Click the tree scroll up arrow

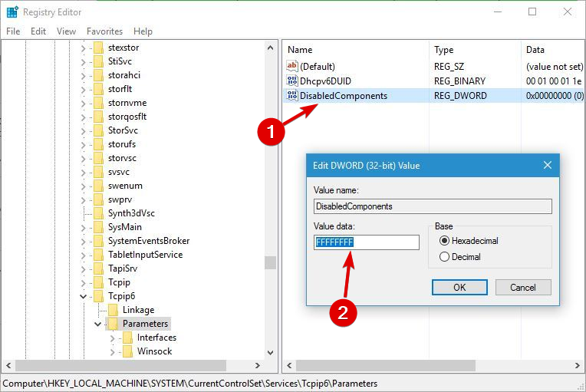coord(270,48)
